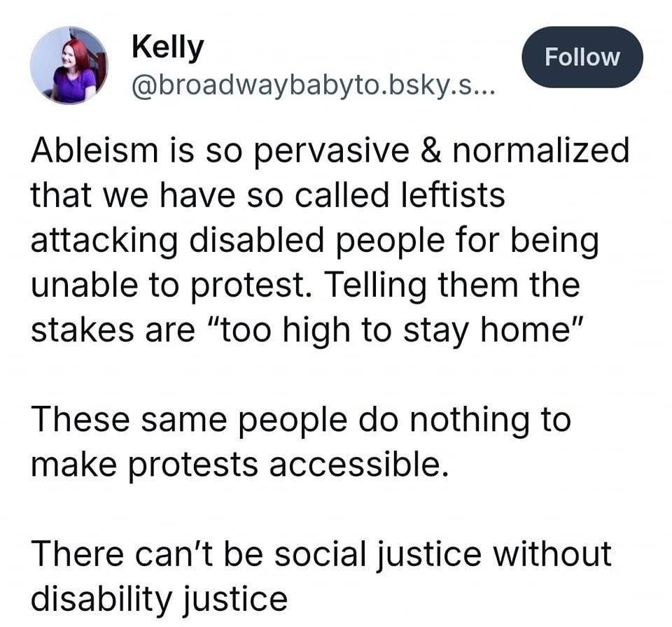
Task: Click the line 'attacking disabled people for being'
Action: click(x=314, y=241)
